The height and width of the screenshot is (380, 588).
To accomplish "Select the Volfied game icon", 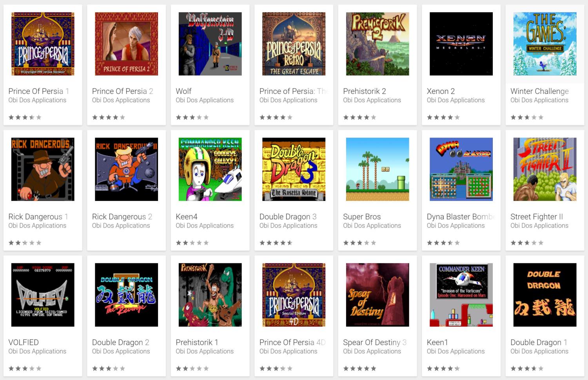I will click(x=43, y=295).
